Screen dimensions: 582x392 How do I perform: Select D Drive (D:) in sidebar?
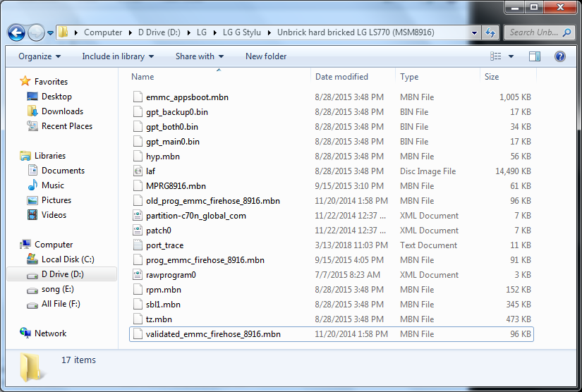pyautogui.click(x=62, y=274)
